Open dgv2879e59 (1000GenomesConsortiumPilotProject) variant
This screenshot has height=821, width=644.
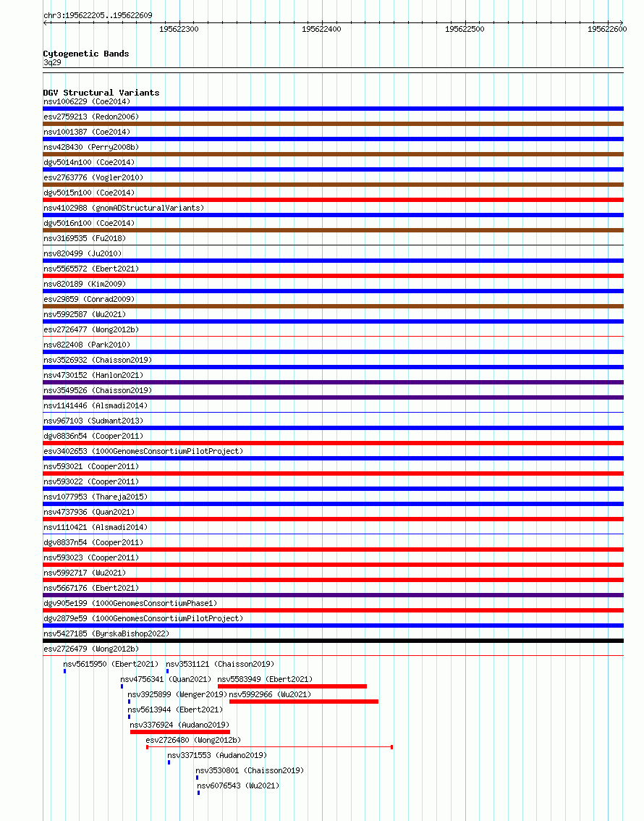143,618
